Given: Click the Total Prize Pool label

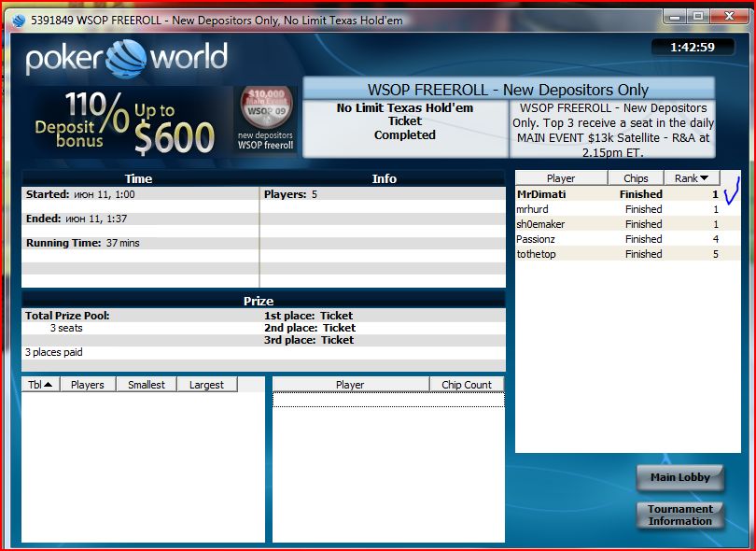Looking at the screenshot, I should 67,316.
